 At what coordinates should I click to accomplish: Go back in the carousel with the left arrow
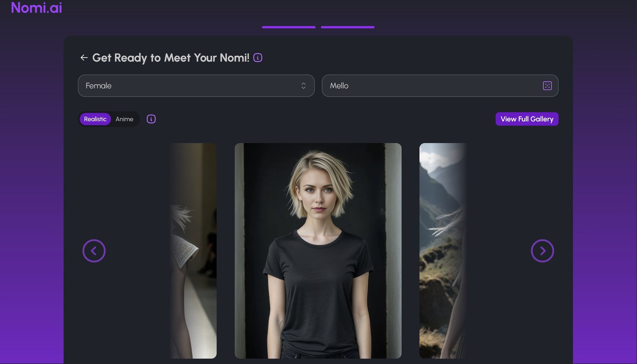(94, 251)
